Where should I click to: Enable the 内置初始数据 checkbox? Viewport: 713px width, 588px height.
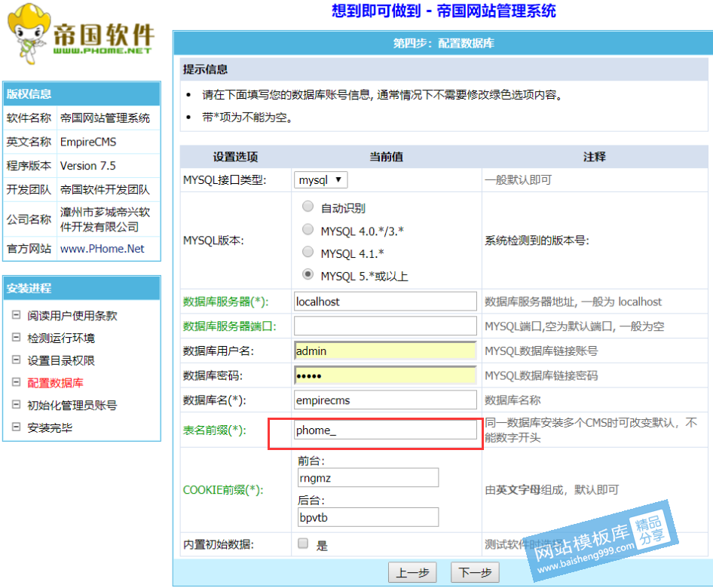coord(303,543)
